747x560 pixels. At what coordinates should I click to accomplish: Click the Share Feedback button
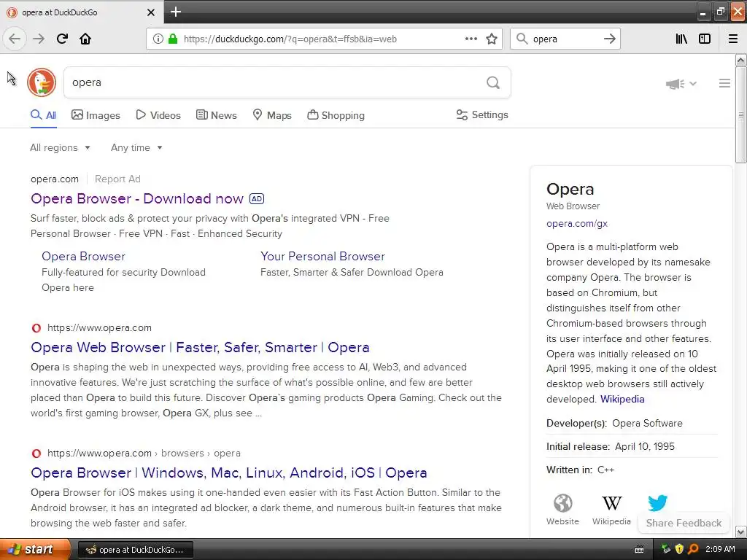[x=684, y=523]
